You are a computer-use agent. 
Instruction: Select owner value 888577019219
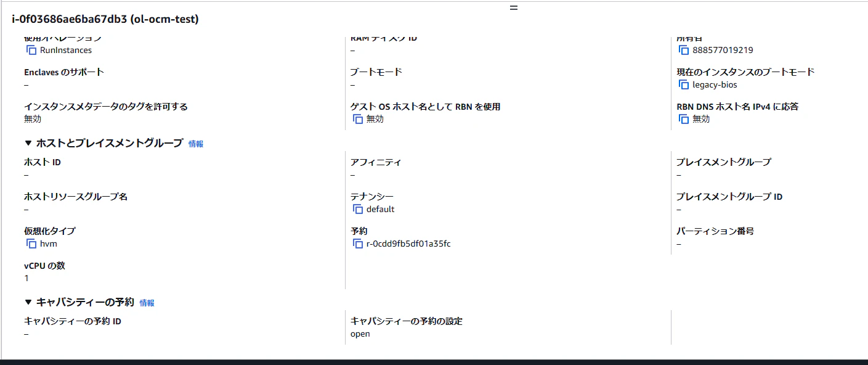[723, 50]
